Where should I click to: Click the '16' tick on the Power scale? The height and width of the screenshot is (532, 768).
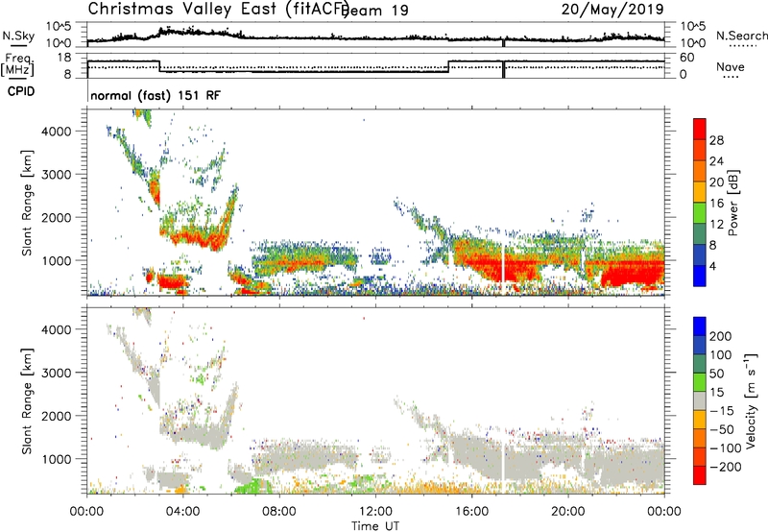(716, 203)
